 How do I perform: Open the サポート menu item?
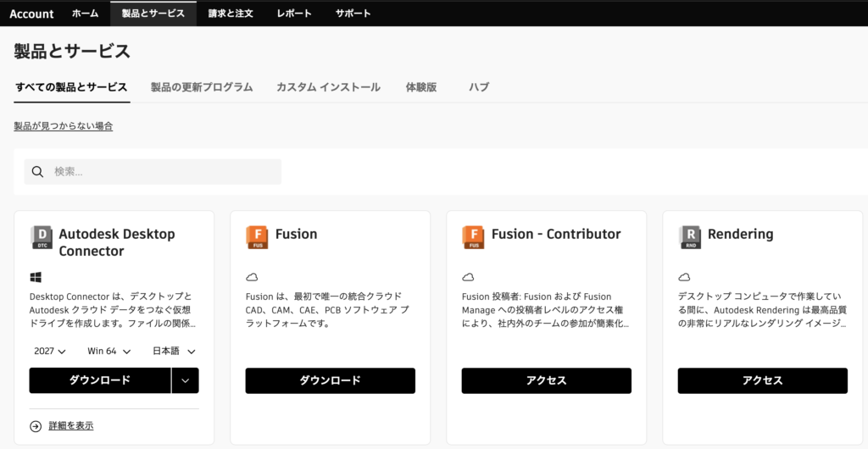(x=353, y=14)
